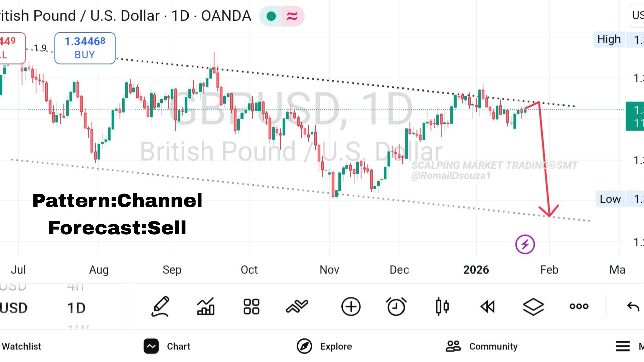
Task: Start bar replay with rewind icon
Action: [x=487, y=306]
